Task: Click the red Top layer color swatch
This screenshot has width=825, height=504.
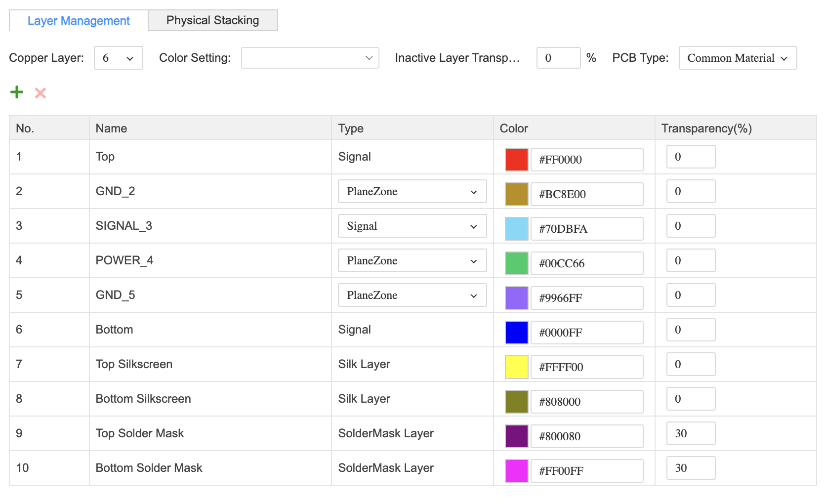Action: [516, 160]
